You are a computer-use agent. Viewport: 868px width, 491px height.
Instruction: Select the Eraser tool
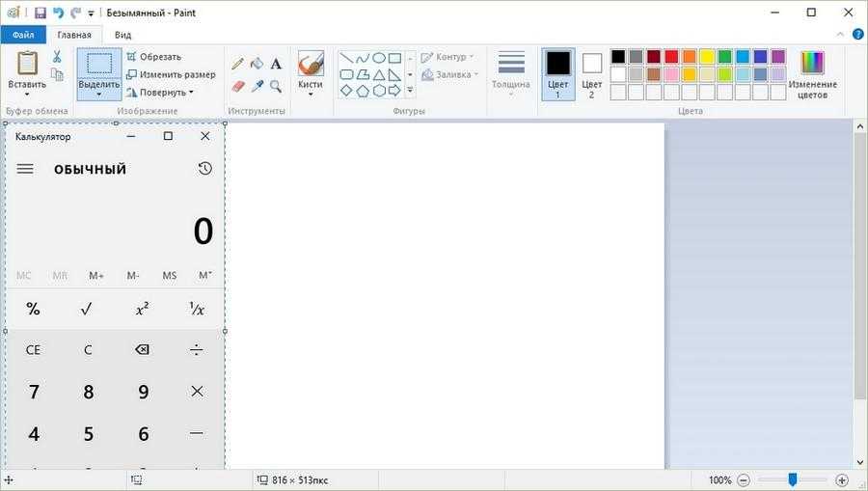click(238, 86)
